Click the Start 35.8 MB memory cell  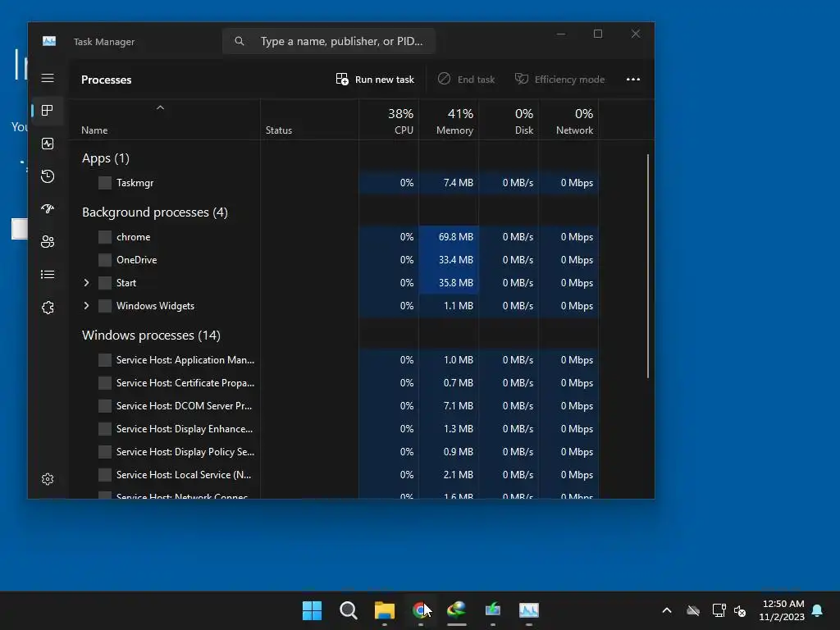pyautogui.click(x=449, y=283)
